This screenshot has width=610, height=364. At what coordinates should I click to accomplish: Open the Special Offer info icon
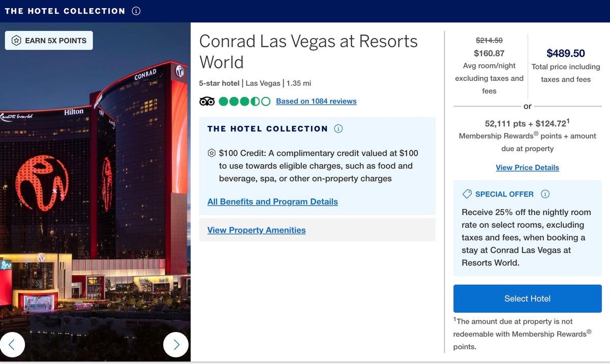click(545, 194)
